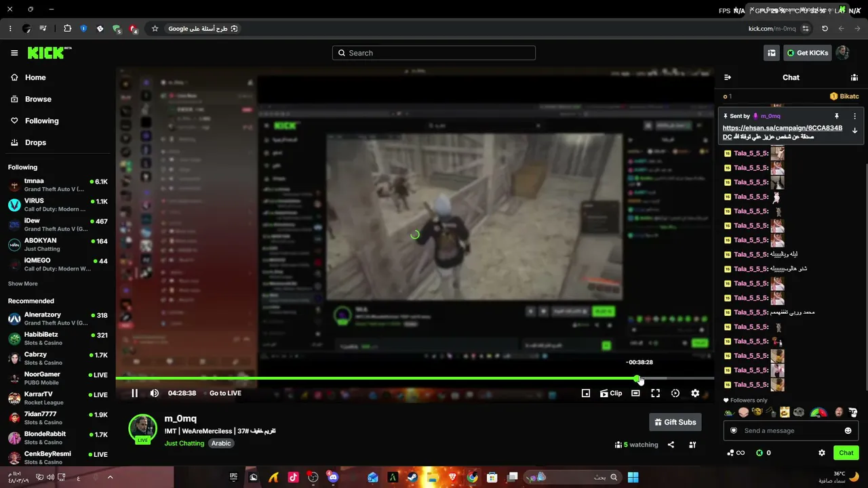Click the m_0mq streamer avatar
The height and width of the screenshot is (488, 868).
[142, 428]
